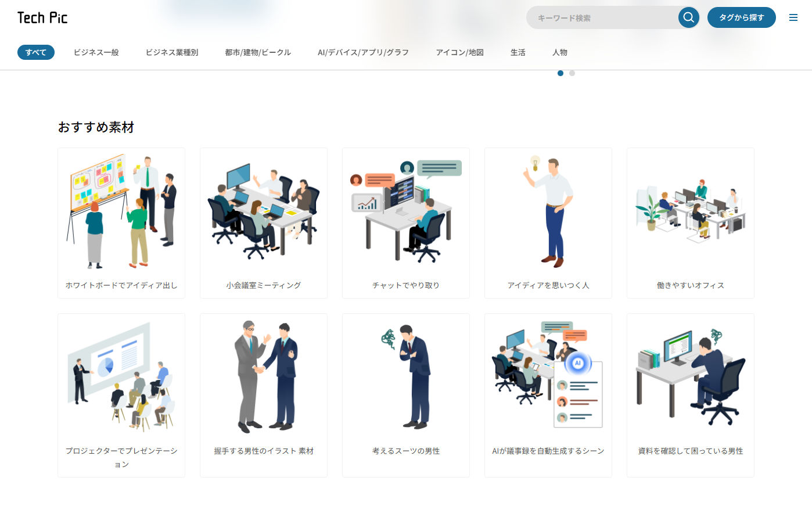This screenshot has width=812, height=513.
Task: Open the hamburger menu icon
Action: coord(793,17)
